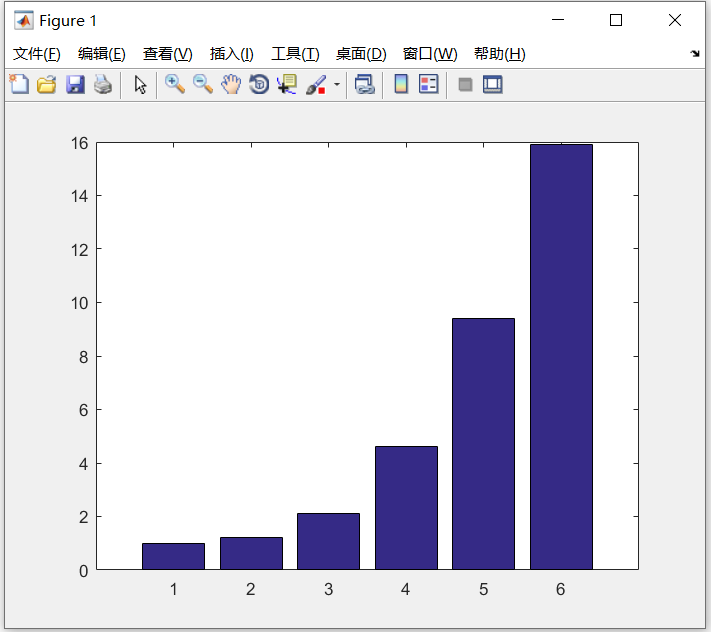Save the figure with the floppy icon
The height and width of the screenshot is (632, 711).
(x=75, y=84)
